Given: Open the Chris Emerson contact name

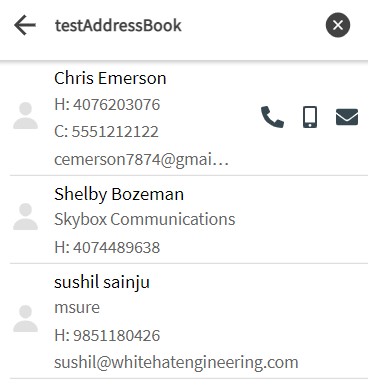Looking at the screenshot, I should pyautogui.click(x=110, y=78).
